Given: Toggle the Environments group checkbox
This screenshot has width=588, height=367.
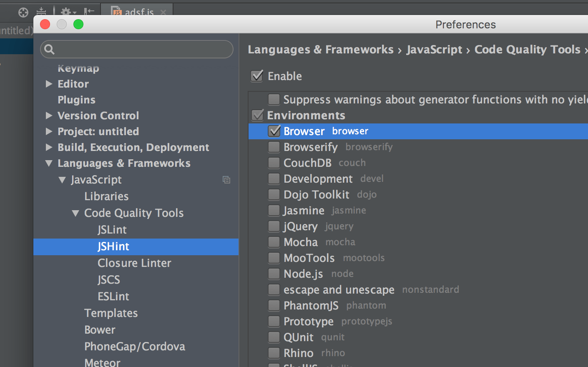Looking at the screenshot, I should (x=258, y=115).
